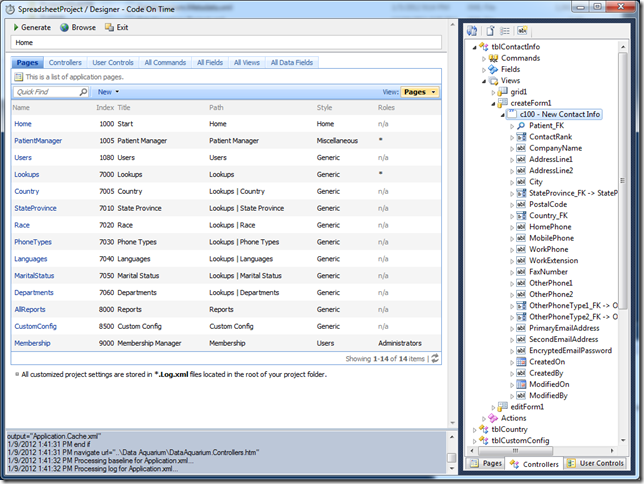Expand the tblCountry controller node

(x=474, y=430)
